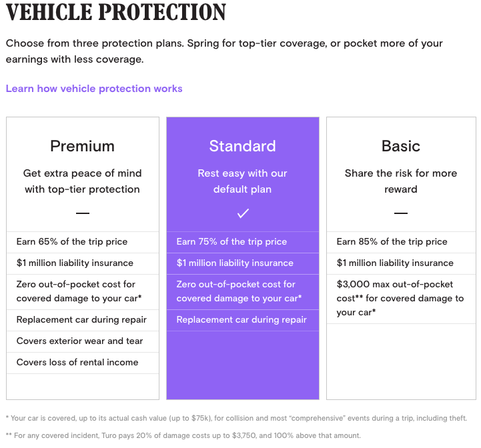Click Replacement car during repair in Premium
This screenshot has width=481, height=448.
(83, 320)
